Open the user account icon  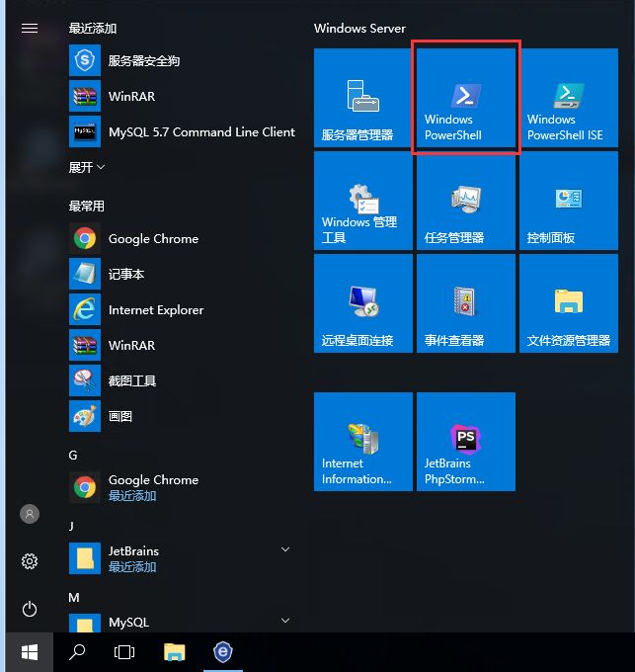click(30, 514)
